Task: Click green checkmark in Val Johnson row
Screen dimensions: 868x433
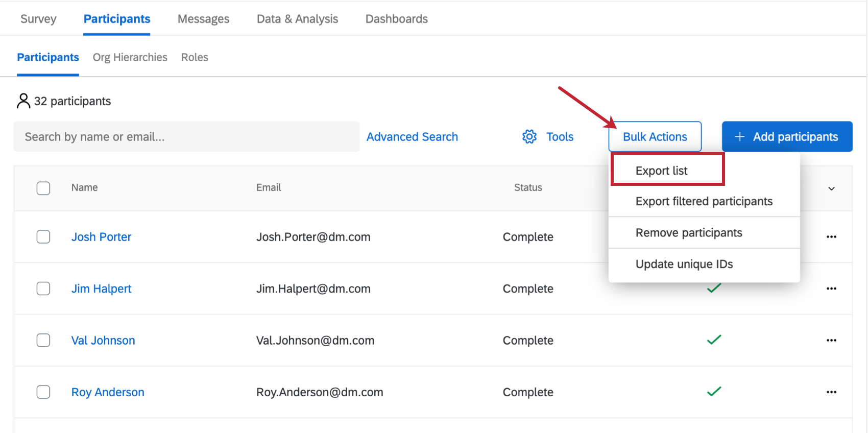Action: (714, 340)
